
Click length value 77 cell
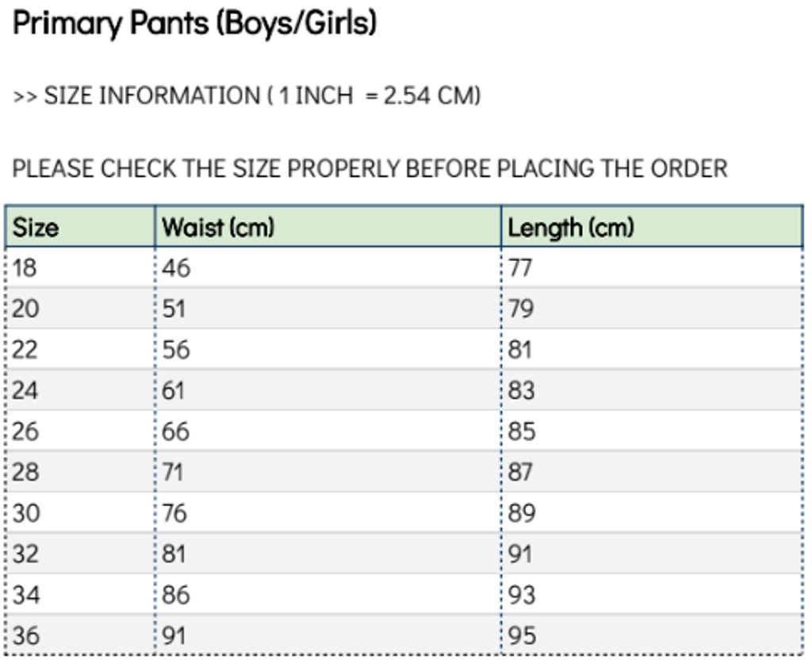[521, 267]
